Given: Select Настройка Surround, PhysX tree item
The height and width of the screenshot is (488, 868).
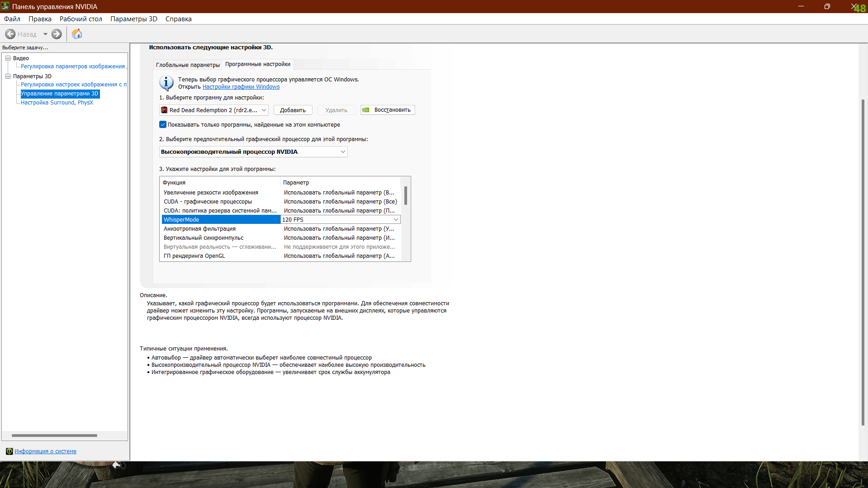Looking at the screenshot, I should [57, 103].
